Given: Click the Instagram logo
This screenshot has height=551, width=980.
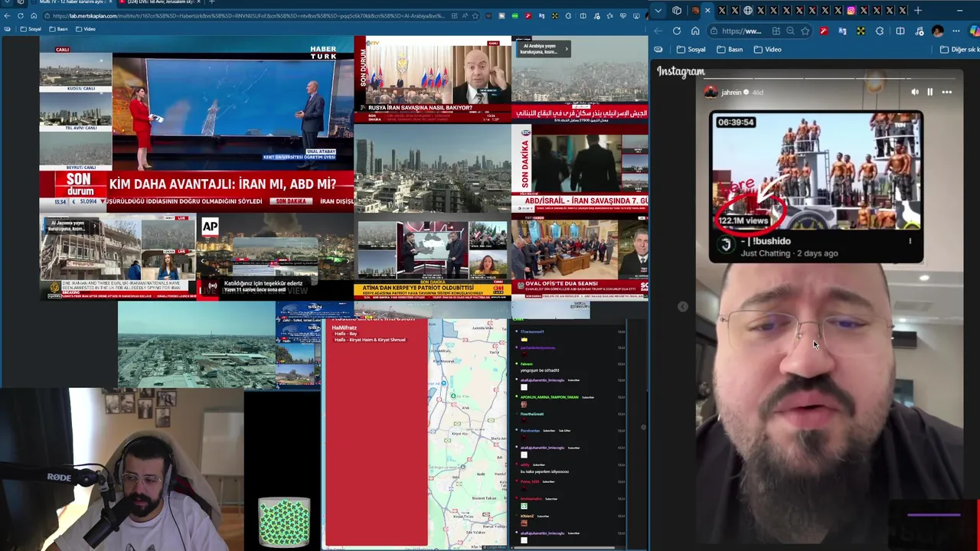Looking at the screenshot, I should (681, 72).
